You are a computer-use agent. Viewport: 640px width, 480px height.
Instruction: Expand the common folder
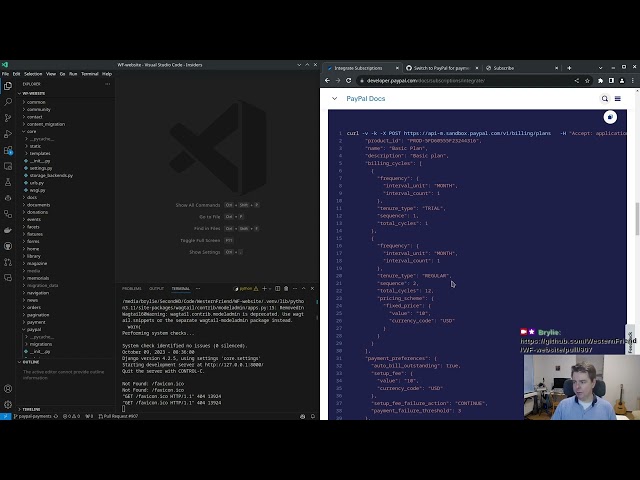click(x=36, y=102)
